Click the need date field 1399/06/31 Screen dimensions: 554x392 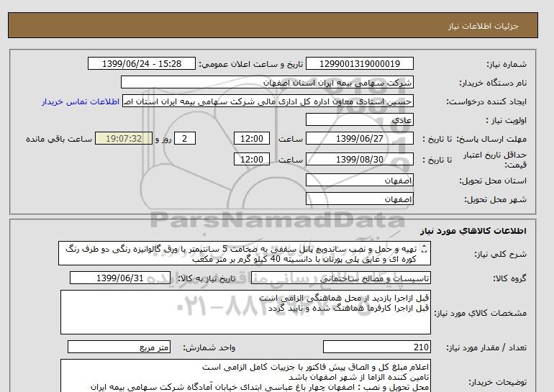pos(119,278)
